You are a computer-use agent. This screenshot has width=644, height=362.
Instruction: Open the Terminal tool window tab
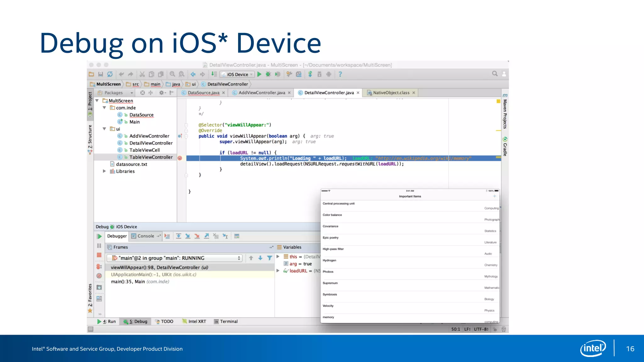(226, 321)
